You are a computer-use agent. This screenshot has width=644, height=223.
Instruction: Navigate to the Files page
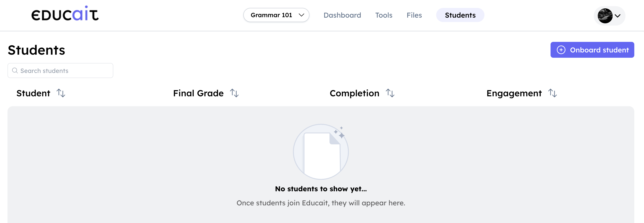click(x=414, y=15)
